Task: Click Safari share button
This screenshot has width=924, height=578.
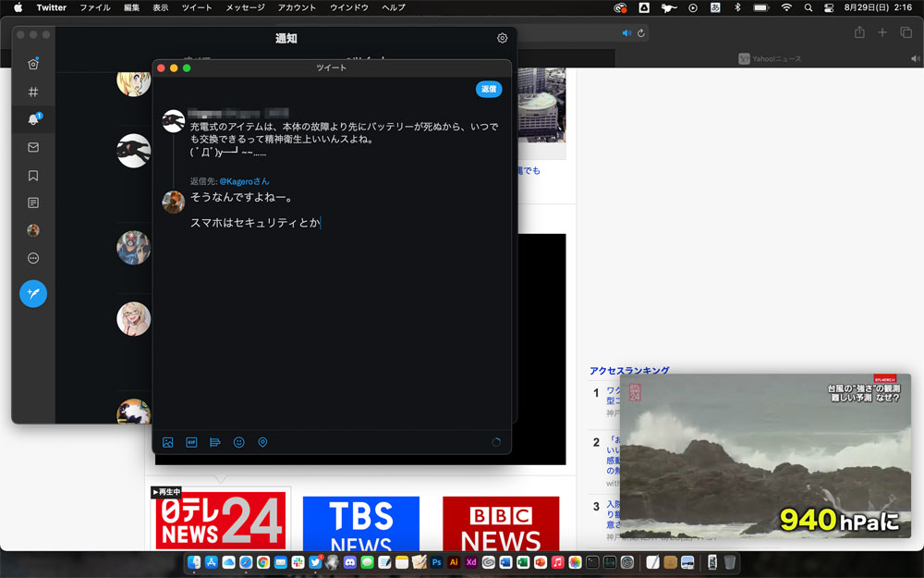Action: (859, 32)
